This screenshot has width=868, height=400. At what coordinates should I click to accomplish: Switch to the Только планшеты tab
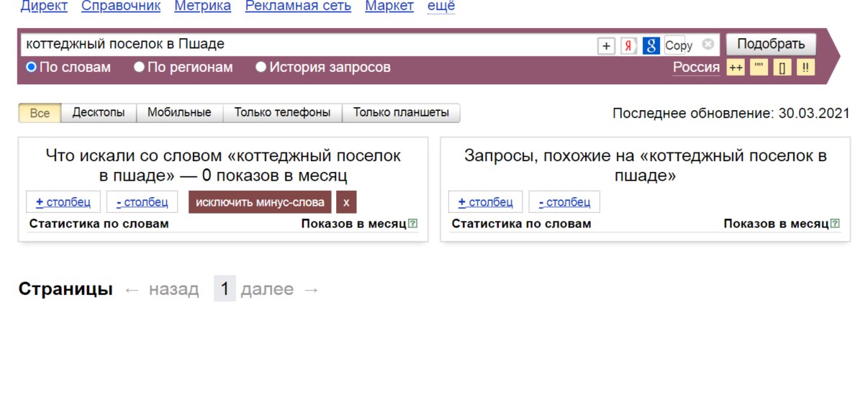pyautogui.click(x=401, y=113)
